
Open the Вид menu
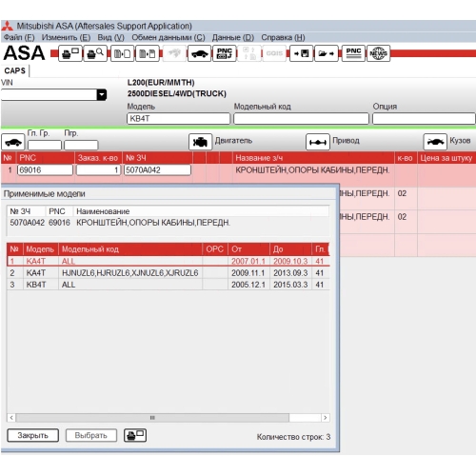[x=110, y=37]
